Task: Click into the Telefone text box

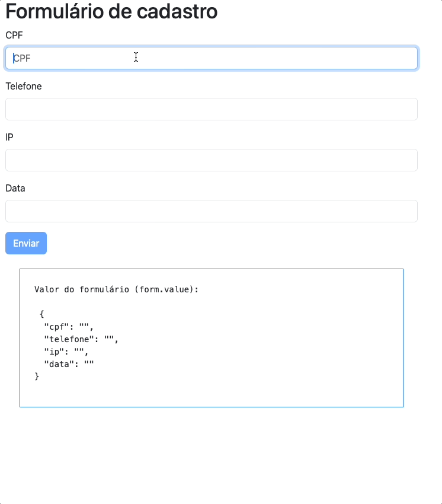Action: [x=211, y=109]
